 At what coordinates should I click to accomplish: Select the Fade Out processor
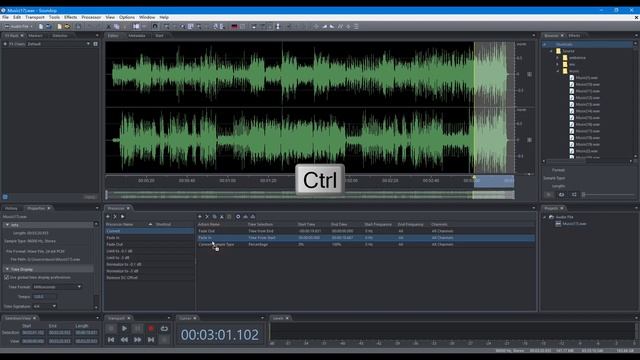(149, 244)
